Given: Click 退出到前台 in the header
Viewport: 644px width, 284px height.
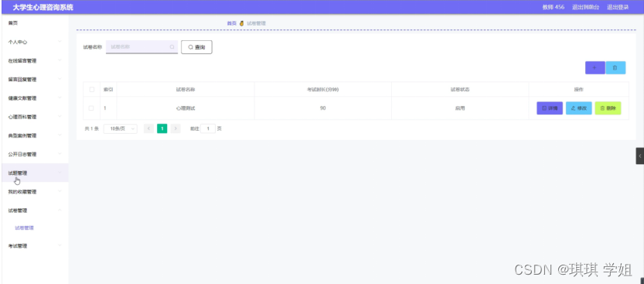Looking at the screenshot, I should pos(586,7).
